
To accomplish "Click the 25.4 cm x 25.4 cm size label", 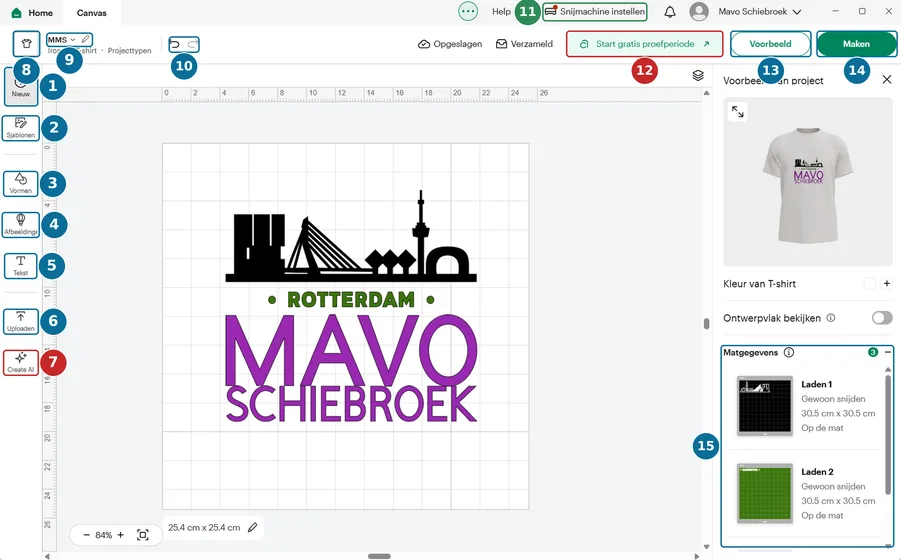I will (x=204, y=527).
